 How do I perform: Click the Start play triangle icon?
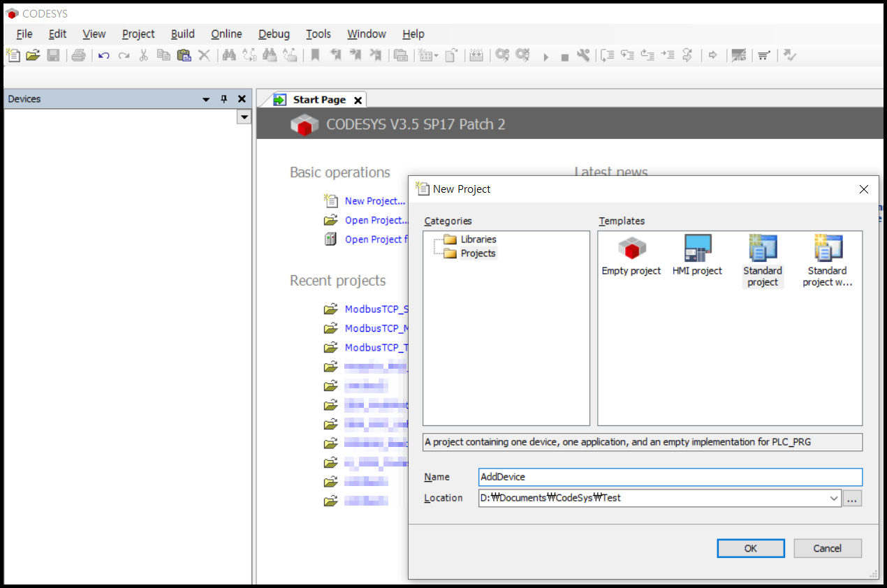(x=545, y=57)
